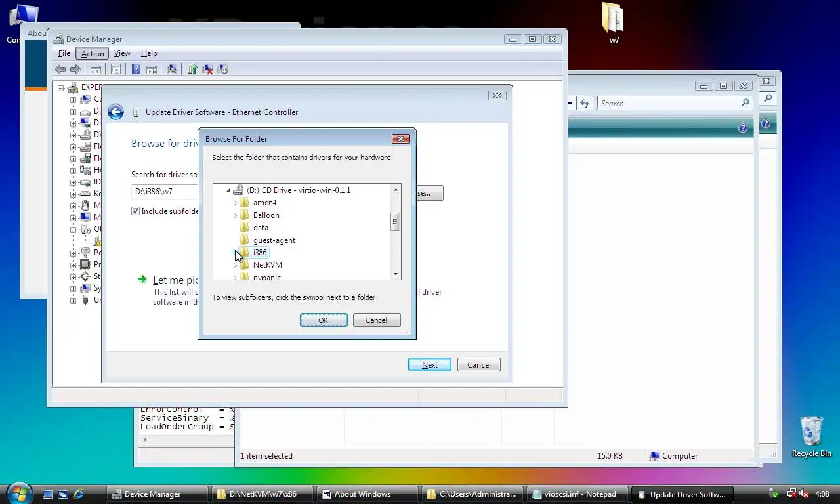Open Device Manager Action menu

(93, 53)
